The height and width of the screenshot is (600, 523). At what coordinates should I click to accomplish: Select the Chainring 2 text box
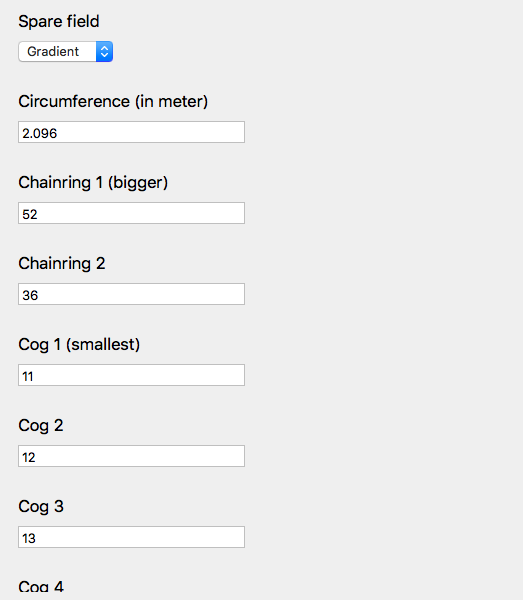click(x=131, y=294)
